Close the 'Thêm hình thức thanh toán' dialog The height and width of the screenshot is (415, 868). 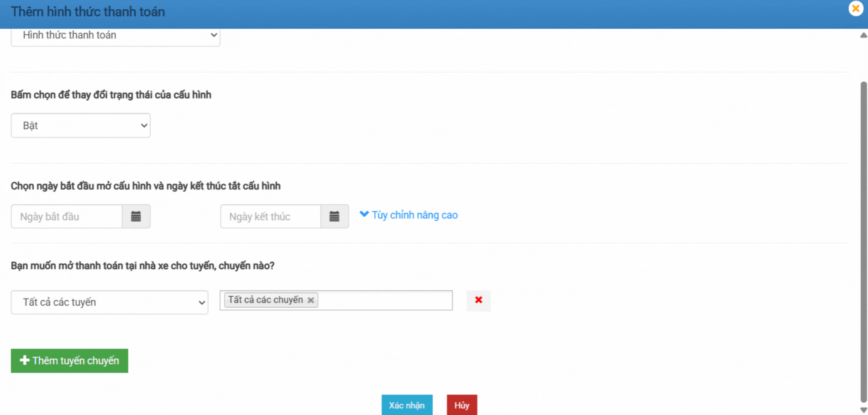point(855,9)
